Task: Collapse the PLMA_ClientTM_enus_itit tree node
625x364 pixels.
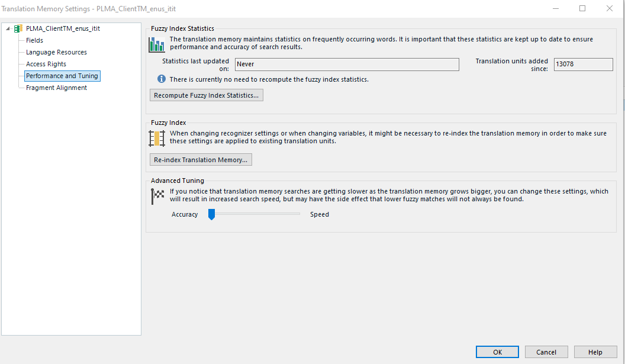Action: click(x=8, y=28)
